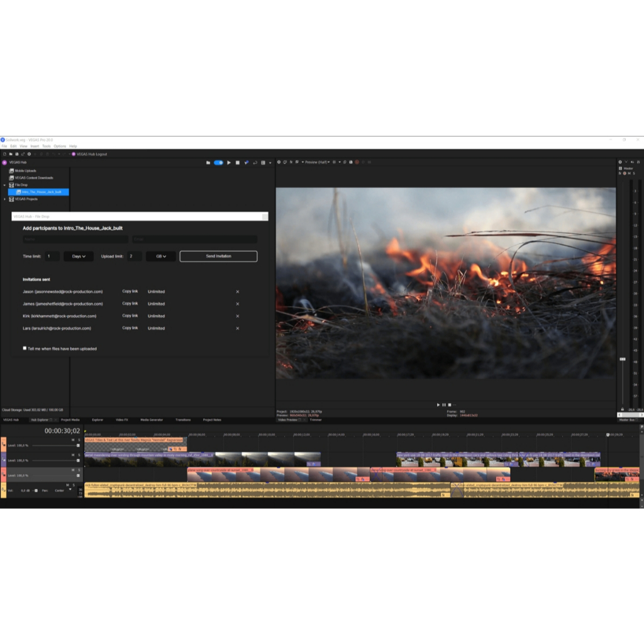Switch to the Project Media tab
Viewport: 644px width, 644px height.
pyautogui.click(x=70, y=419)
